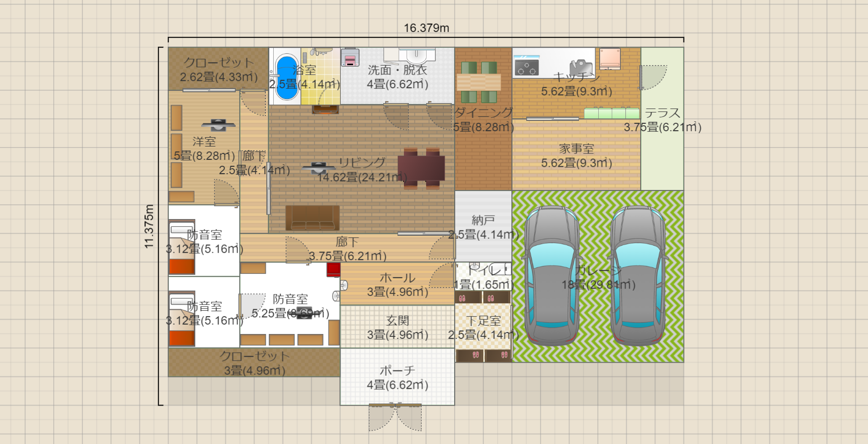Viewport: 868px width, 444px height.
Task: Click the 16.379m width dimension label
Action: pyautogui.click(x=426, y=28)
